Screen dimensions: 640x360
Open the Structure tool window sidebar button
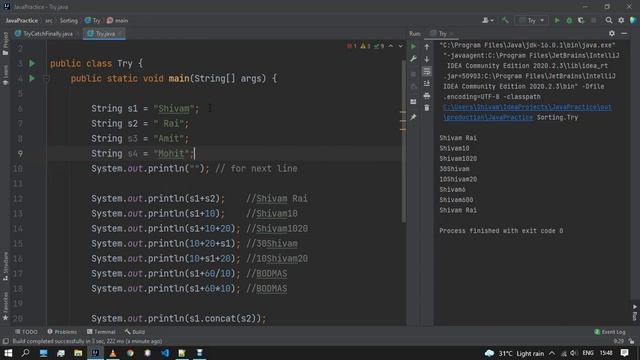click(5, 266)
